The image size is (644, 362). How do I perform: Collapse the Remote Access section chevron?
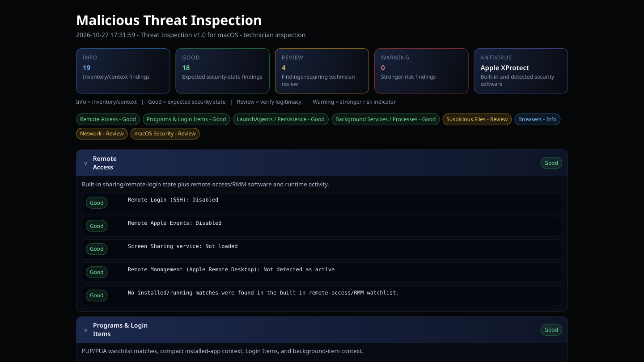coord(85,163)
